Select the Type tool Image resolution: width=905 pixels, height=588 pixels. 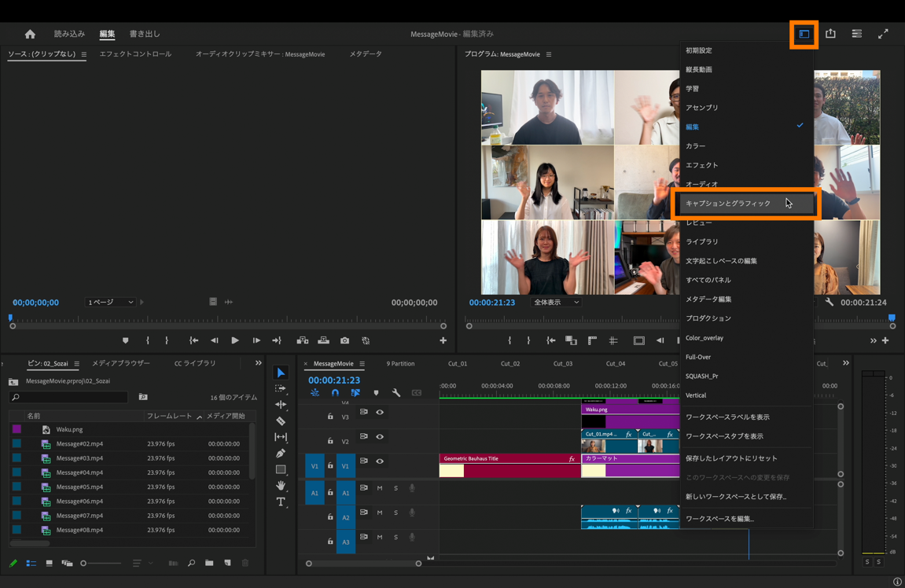(x=281, y=502)
